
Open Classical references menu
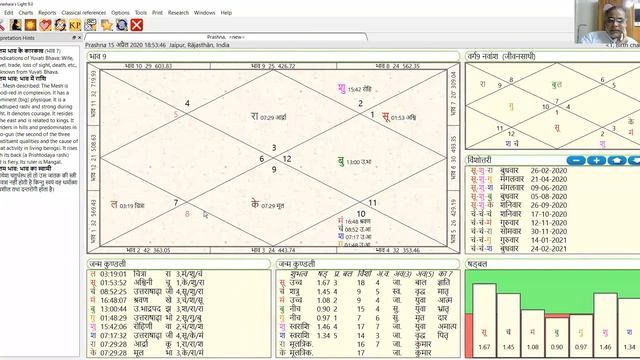click(x=84, y=13)
